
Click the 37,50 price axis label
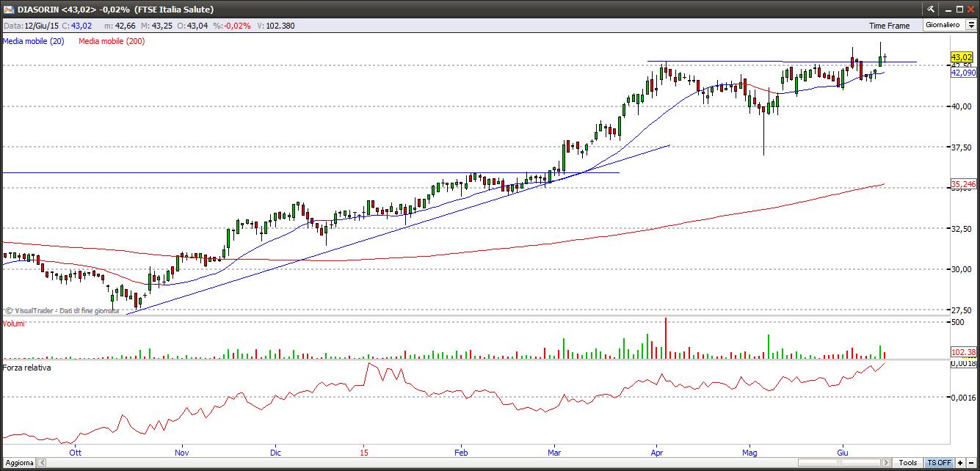point(961,147)
